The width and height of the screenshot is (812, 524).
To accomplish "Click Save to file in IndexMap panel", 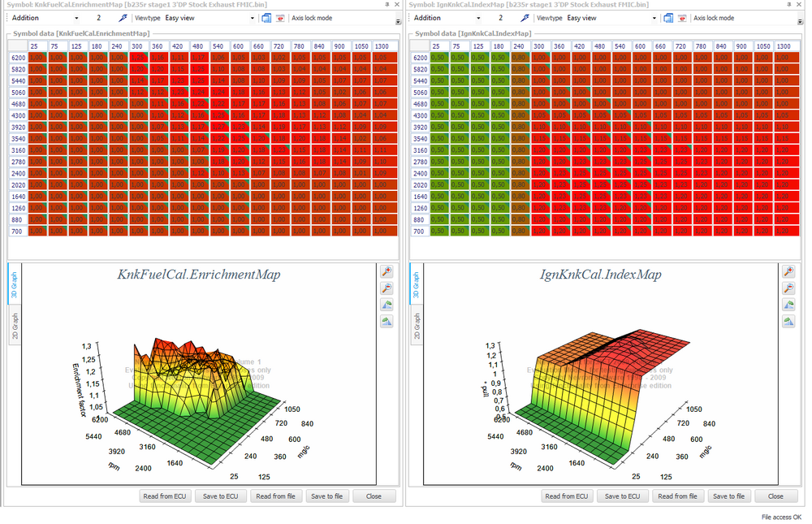I will 729,496.
